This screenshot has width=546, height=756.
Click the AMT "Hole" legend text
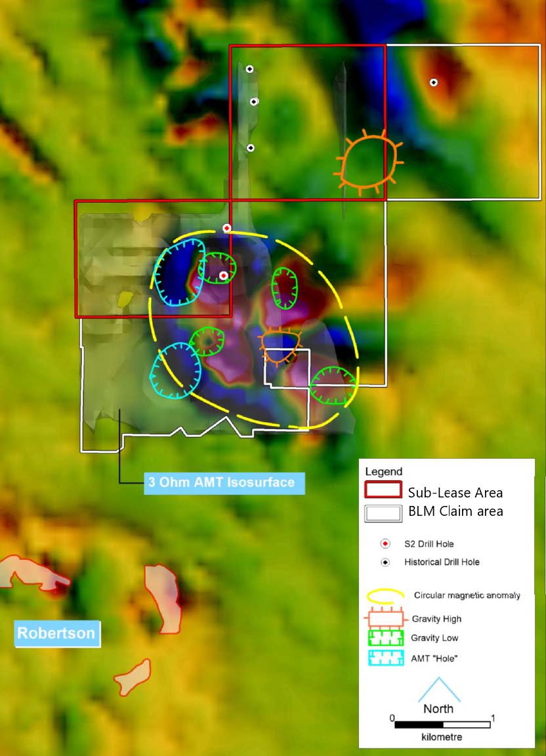434,659
